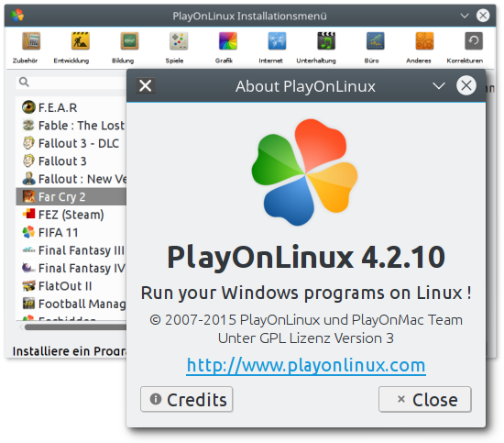Select Fable : The Lost entry
Viewport: 504px width, 443px height.
pyautogui.click(x=71, y=126)
